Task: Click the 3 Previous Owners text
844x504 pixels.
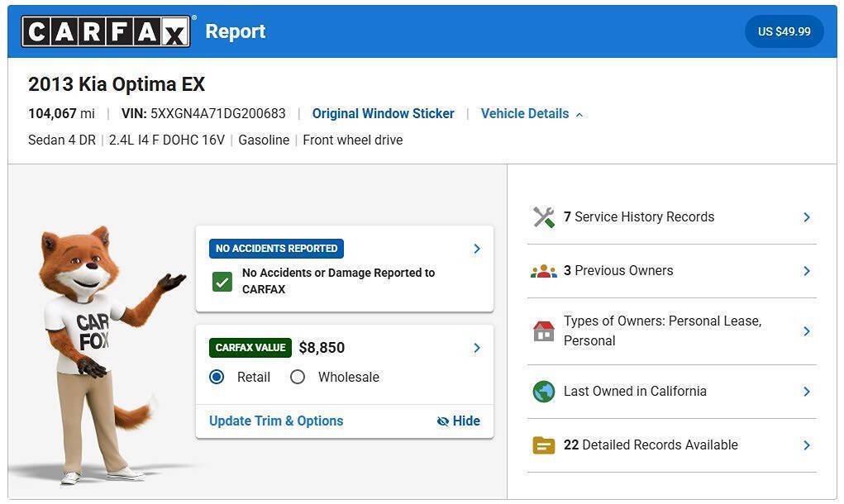Action: click(x=618, y=270)
